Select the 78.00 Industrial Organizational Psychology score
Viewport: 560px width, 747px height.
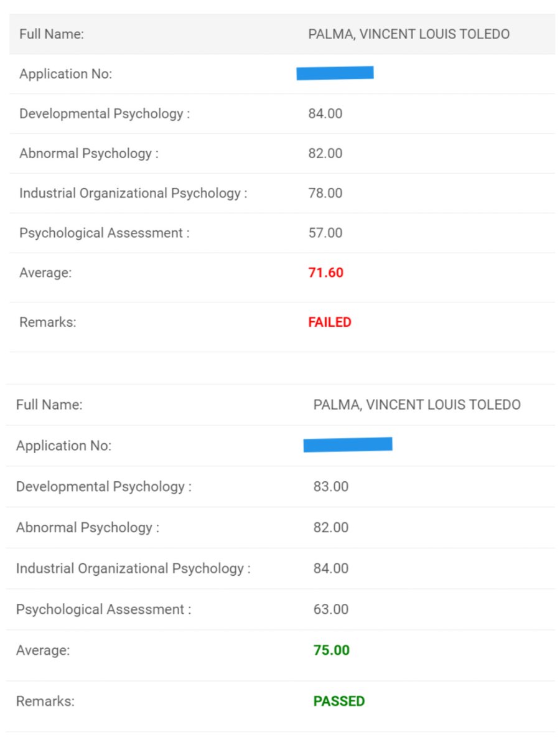point(325,193)
